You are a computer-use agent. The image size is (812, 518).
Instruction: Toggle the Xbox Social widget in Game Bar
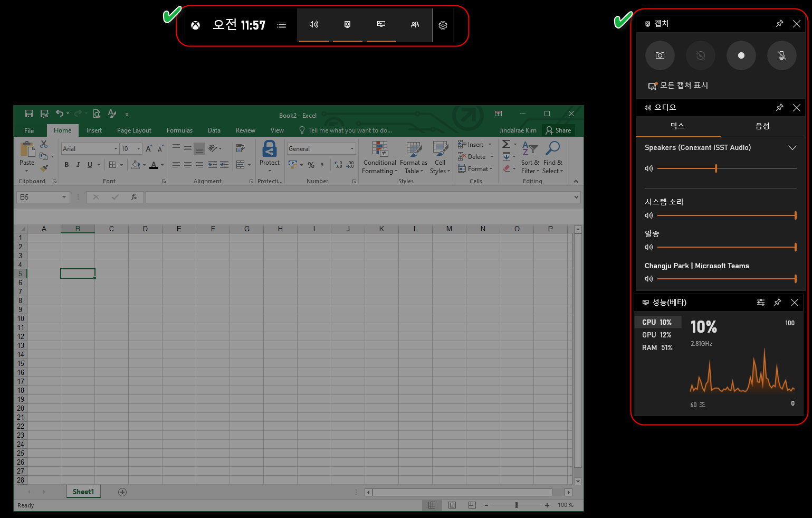pyautogui.click(x=415, y=25)
